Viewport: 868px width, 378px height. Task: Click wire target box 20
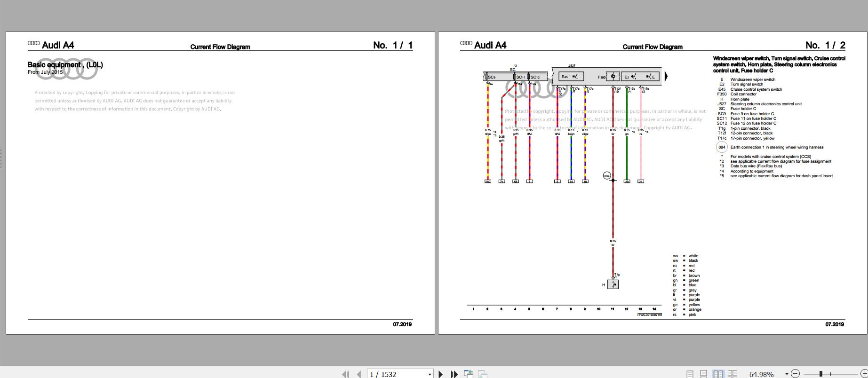tap(627, 181)
